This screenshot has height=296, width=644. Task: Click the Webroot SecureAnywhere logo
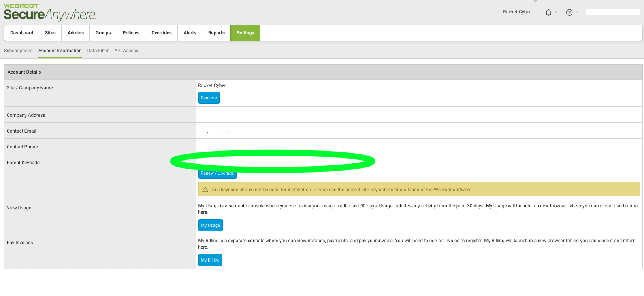coord(50,12)
